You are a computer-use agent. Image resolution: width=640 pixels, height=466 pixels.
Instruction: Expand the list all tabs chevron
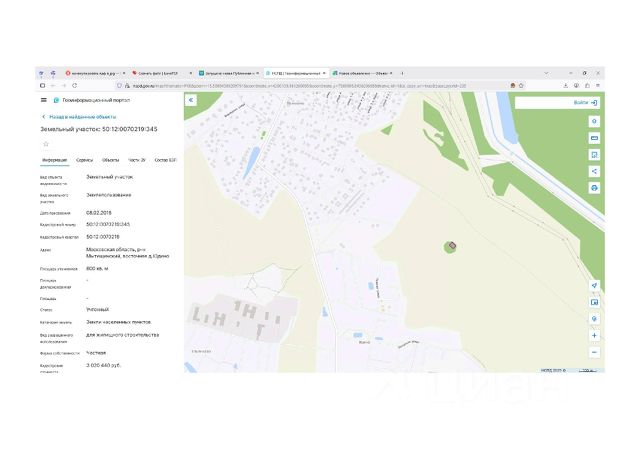546,73
